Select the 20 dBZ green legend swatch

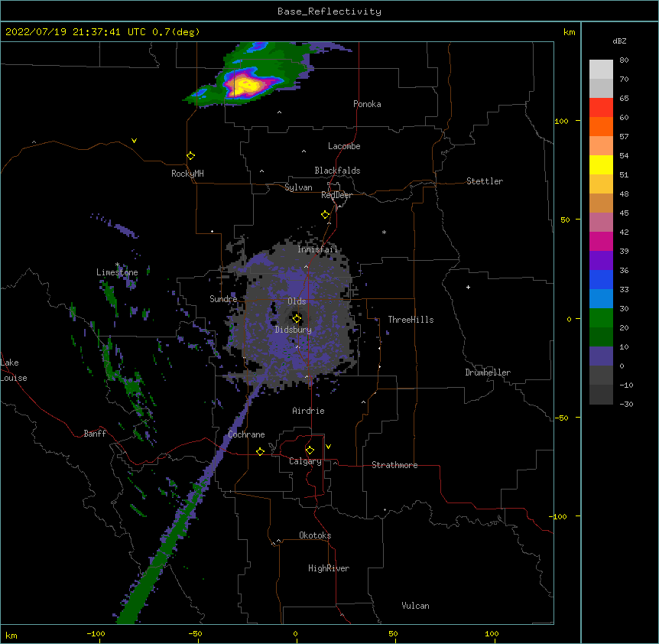pyautogui.click(x=601, y=337)
